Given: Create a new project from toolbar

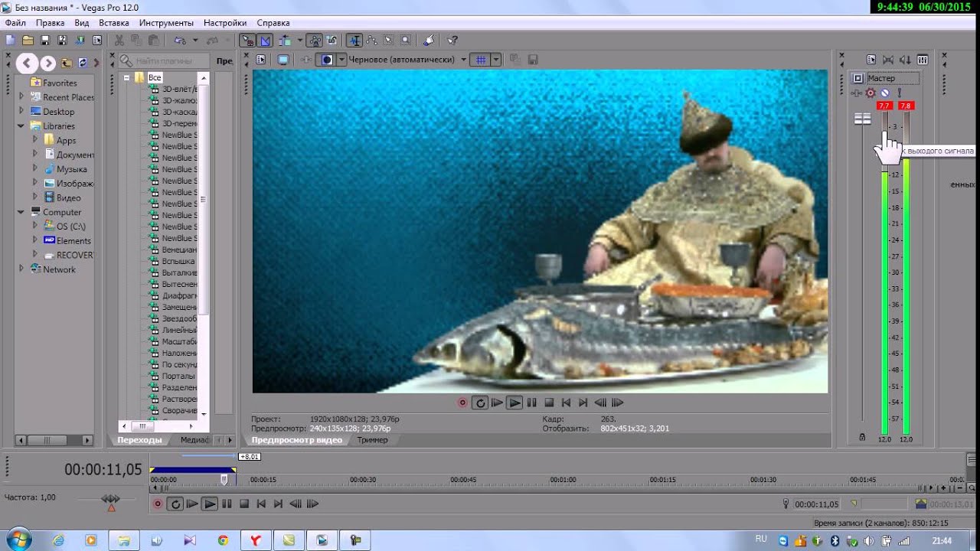Looking at the screenshot, I should (x=10, y=40).
